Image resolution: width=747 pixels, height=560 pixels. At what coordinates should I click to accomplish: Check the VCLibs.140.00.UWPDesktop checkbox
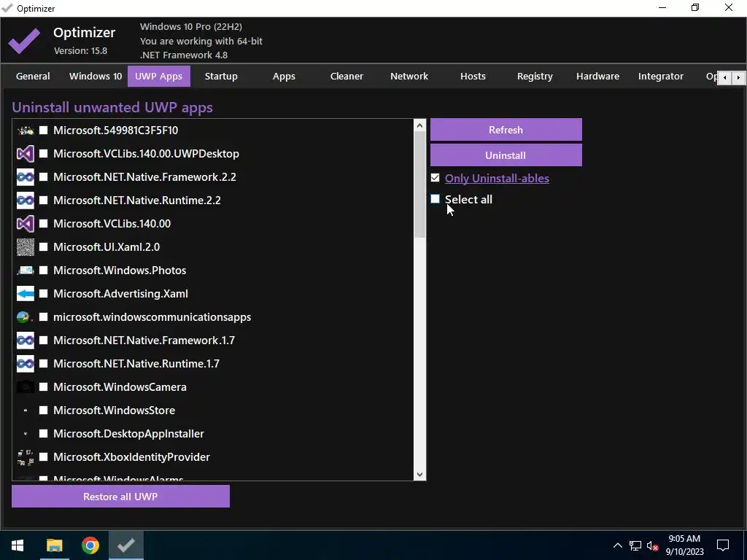point(43,154)
